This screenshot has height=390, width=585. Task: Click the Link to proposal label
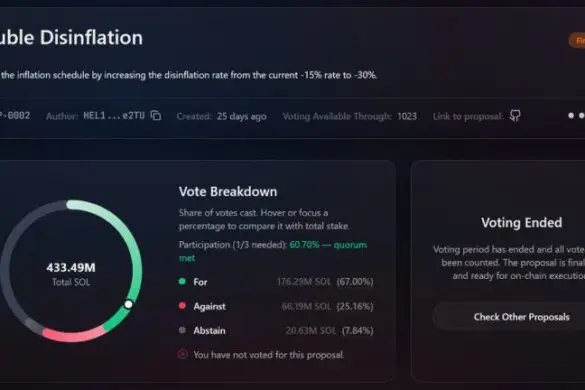[x=468, y=116]
